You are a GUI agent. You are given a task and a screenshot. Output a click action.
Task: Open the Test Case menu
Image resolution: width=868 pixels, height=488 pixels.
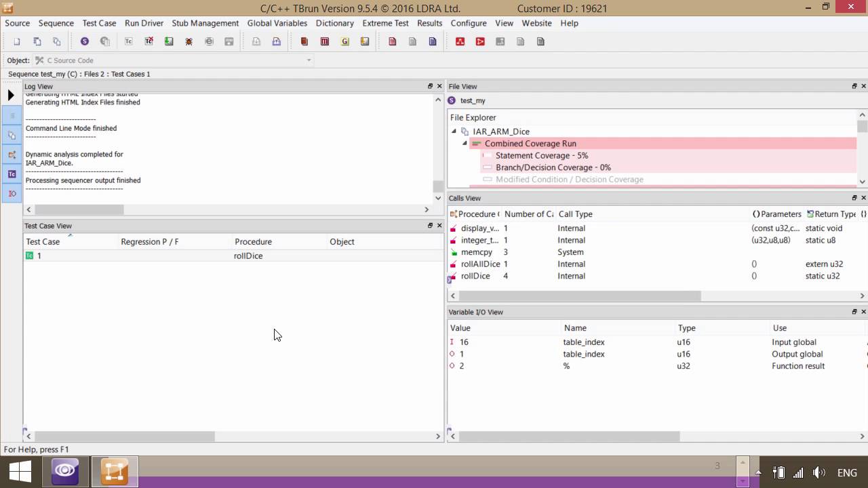[100, 23]
